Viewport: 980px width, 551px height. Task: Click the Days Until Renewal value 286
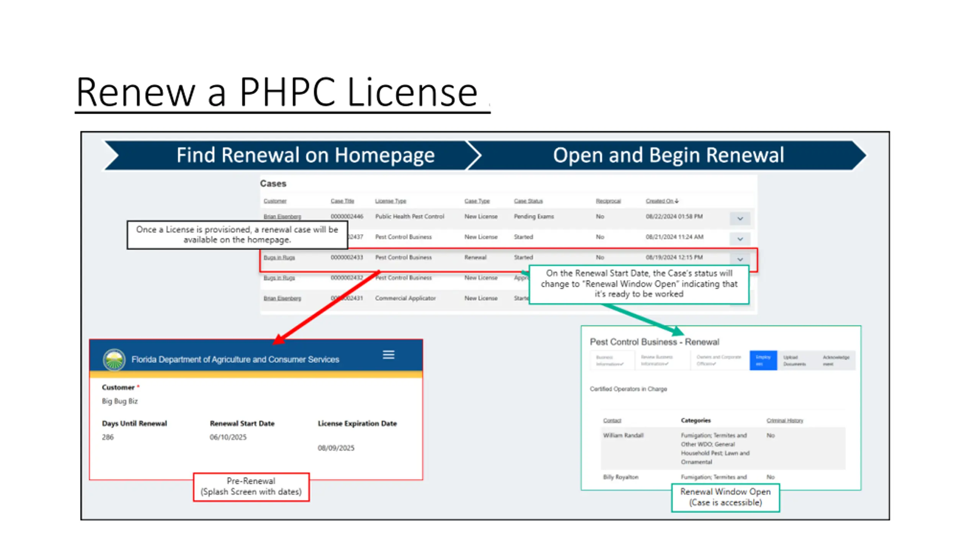pyautogui.click(x=108, y=437)
